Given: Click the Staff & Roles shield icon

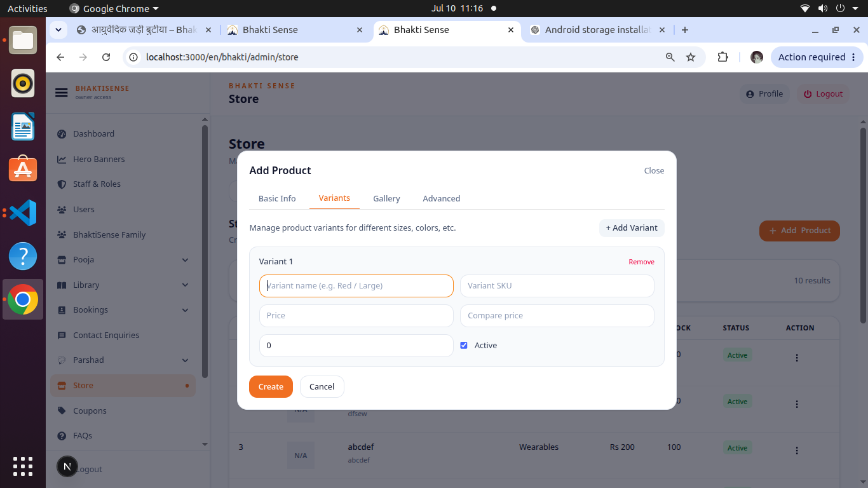Looking at the screenshot, I should click(62, 184).
